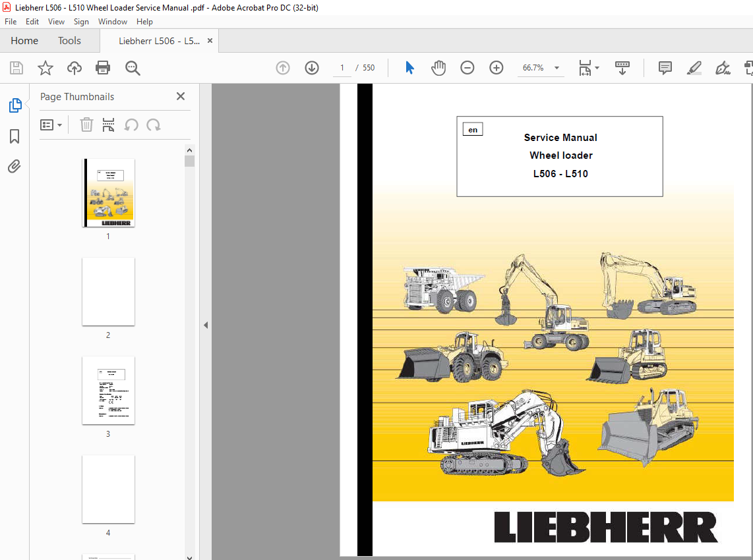The height and width of the screenshot is (560, 753).
Task: Open the Sign document tool
Action: [x=723, y=68]
